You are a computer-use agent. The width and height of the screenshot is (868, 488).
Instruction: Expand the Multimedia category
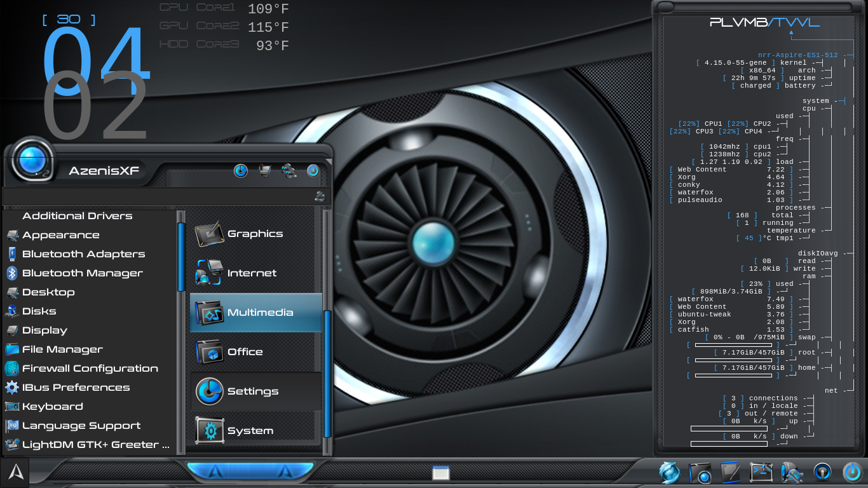pos(256,313)
